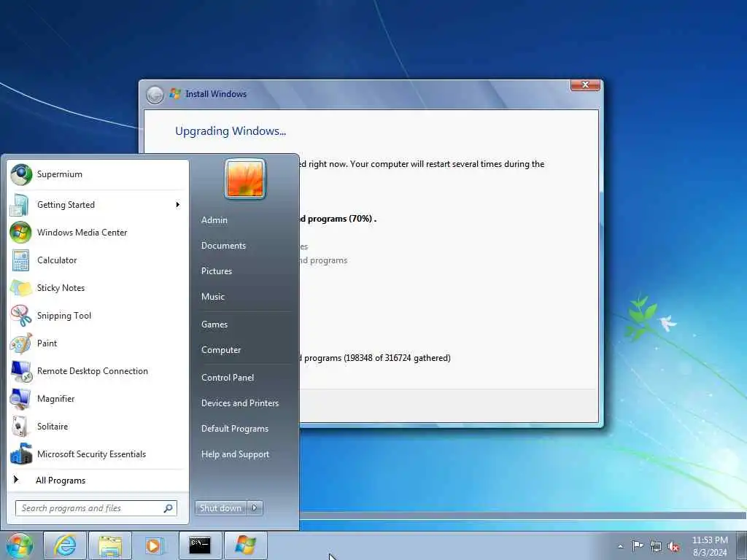Open Windows Media Player on taskbar

(154, 545)
